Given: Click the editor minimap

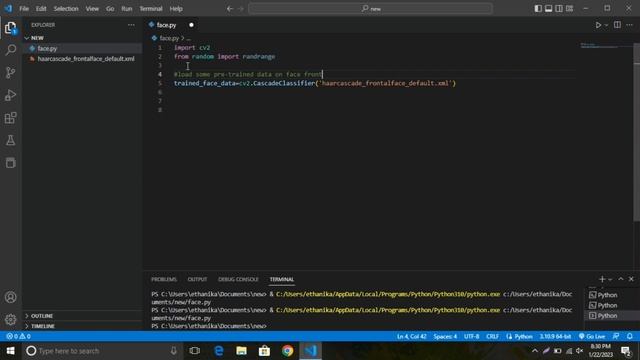Looking at the screenshot, I should tap(606, 46).
